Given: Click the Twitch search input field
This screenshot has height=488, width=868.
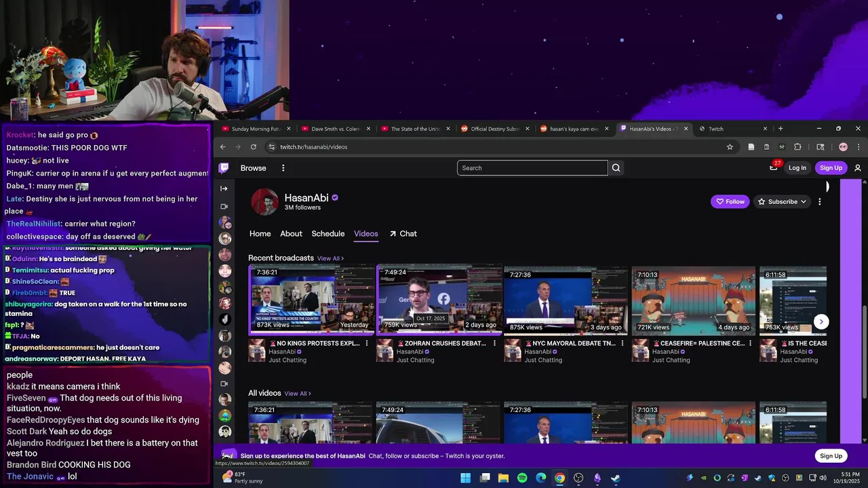Looking at the screenshot, I should click(x=532, y=168).
